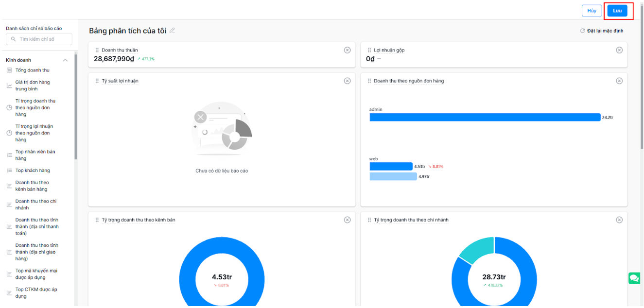Select Doanh thu theo tỉnh thành (địa chỉ giao hàng)
Screen dimensions: 644x308
point(37,252)
